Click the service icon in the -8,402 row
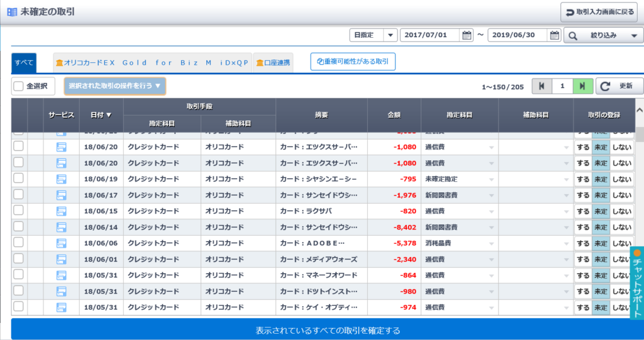Image resolution: width=644 pixels, height=340 pixels. [x=61, y=227]
